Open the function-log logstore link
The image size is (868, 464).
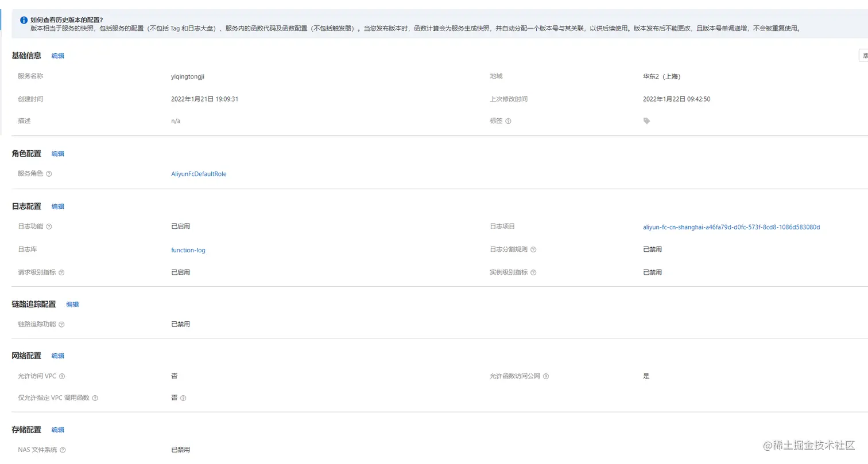[x=188, y=250]
